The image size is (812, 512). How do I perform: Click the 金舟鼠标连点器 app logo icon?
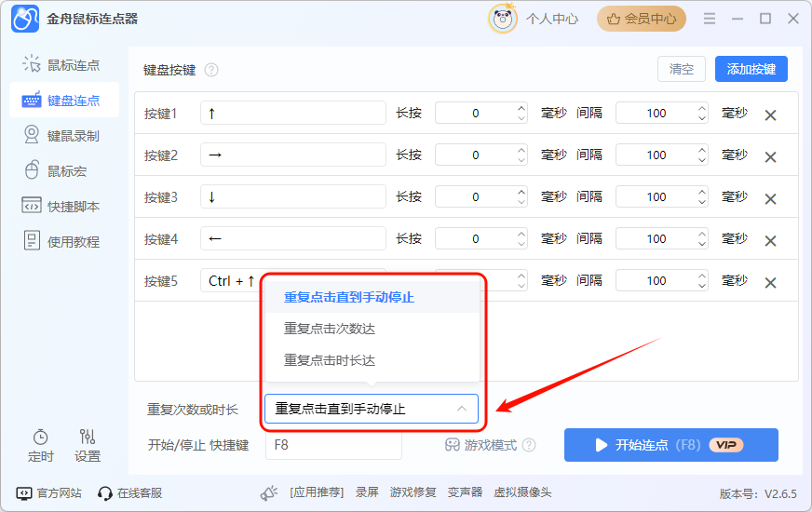tap(25, 20)
